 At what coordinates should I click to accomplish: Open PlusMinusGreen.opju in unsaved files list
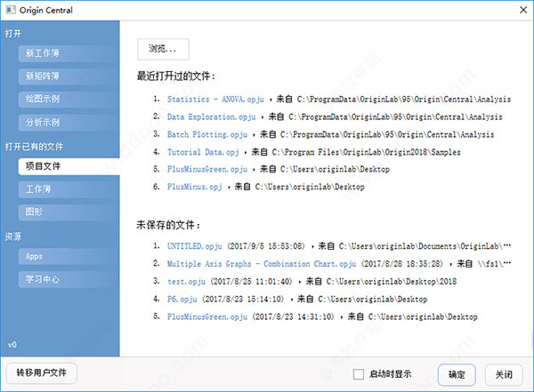(207, 316)
